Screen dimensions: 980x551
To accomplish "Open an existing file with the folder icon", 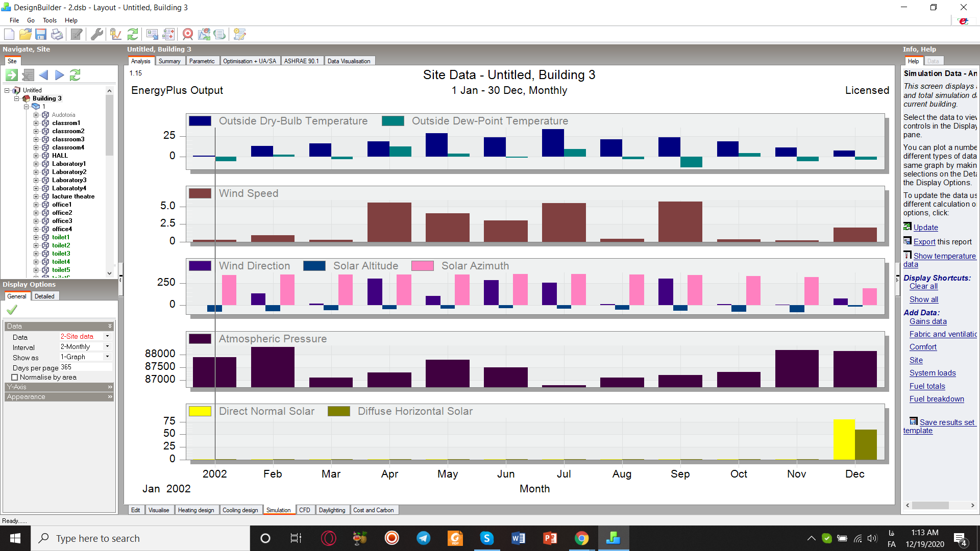I will coord(25,34).
